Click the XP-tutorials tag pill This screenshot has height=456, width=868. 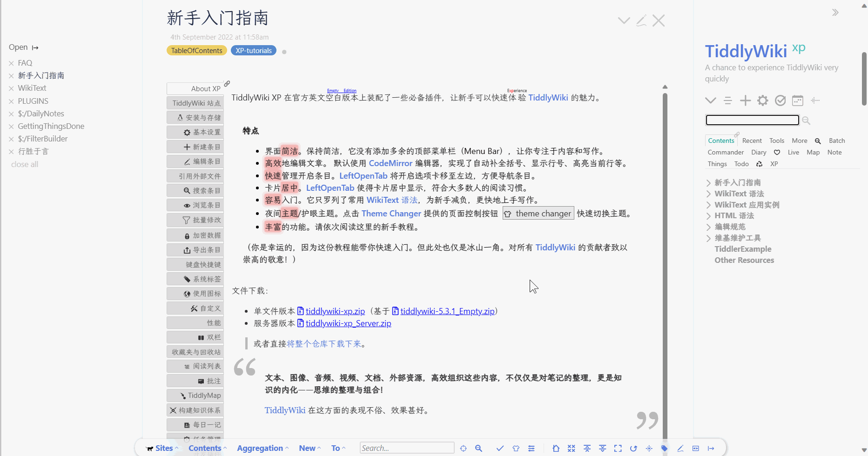click(x=254, y=50)
